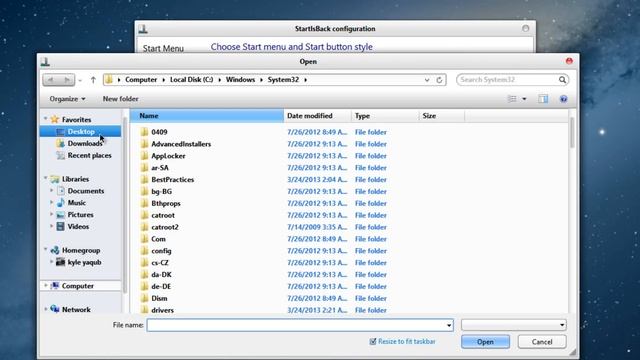Select the drivers folder icon
The image size is (640, 360).
144,310
